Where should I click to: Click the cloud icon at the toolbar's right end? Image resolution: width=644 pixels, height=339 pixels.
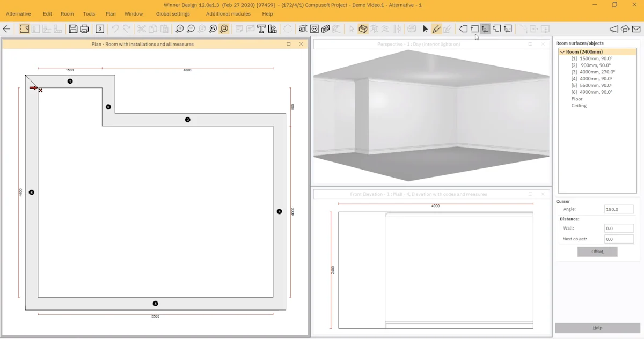(625, 29)
